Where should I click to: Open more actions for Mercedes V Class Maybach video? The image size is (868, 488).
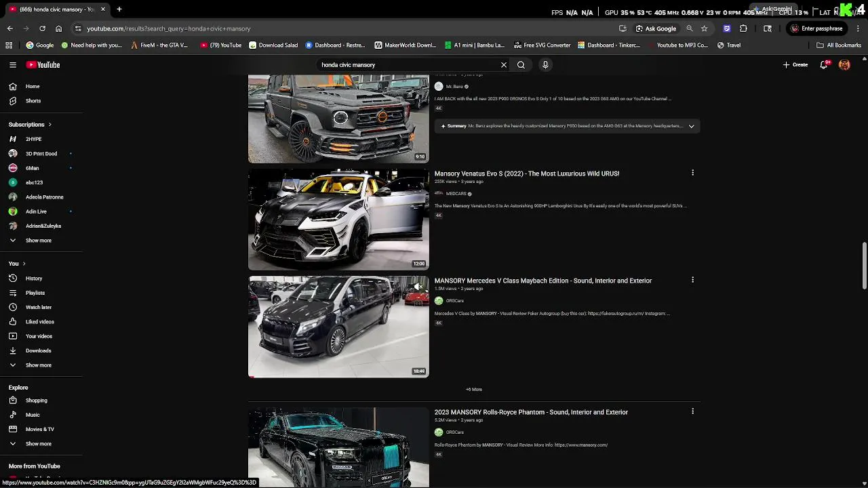pos(692,280)
